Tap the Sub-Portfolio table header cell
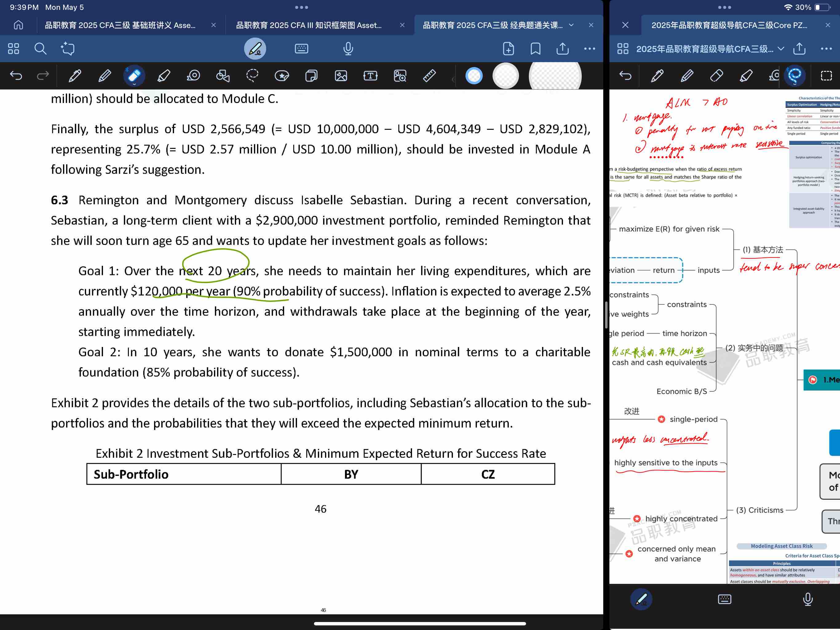The width and height of the screenshot is (840, 630). [x=184, y=474]
